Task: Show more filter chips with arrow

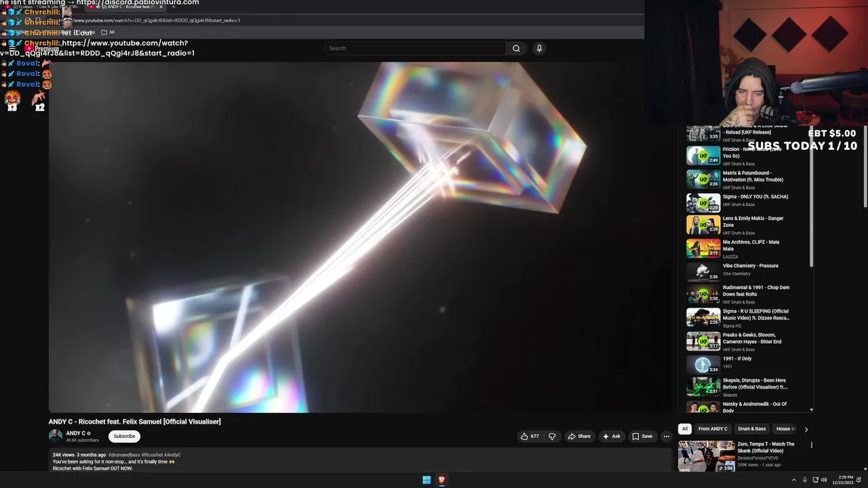Action: pos(806,429)
